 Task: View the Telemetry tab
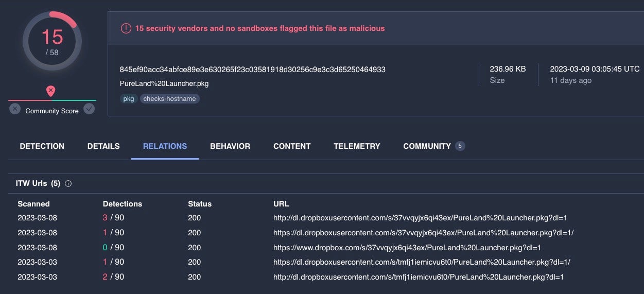click(x=357, y=146)
